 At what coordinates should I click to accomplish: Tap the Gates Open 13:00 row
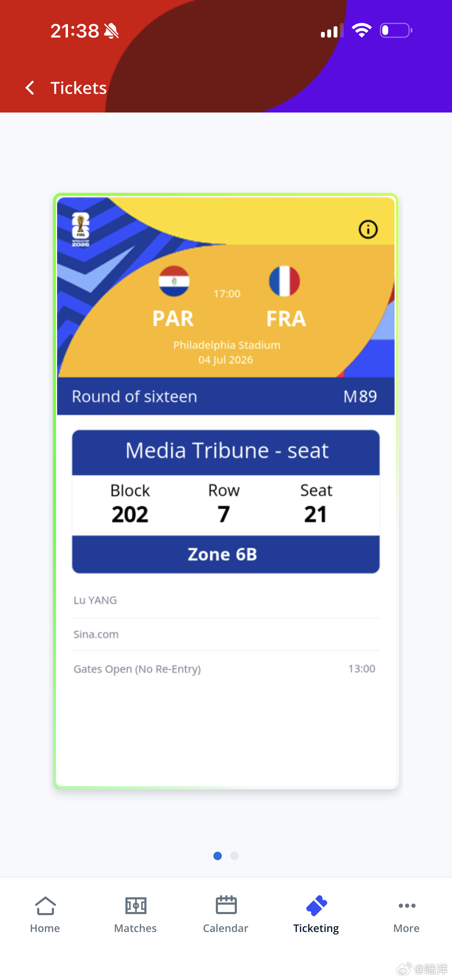pyautogui.click(x=226, y=668)
